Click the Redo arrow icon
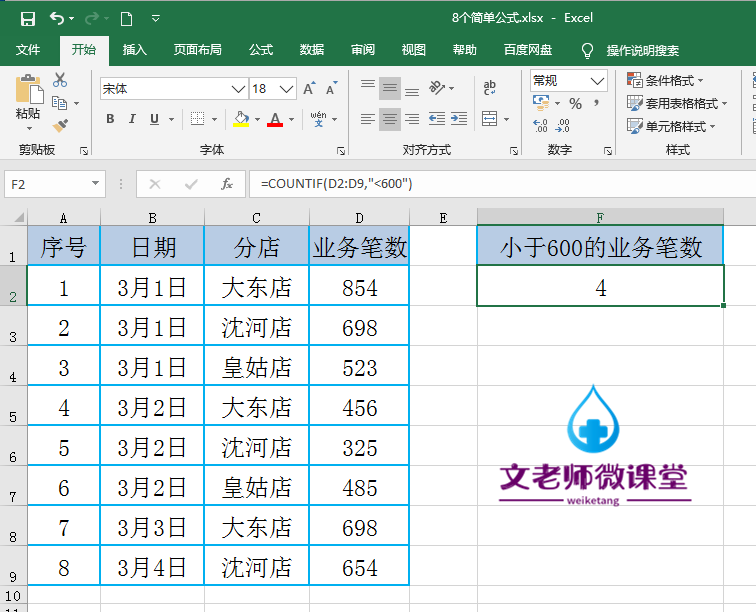The width and height of the screenshot is (756, 612). click(x=92, y=19)
